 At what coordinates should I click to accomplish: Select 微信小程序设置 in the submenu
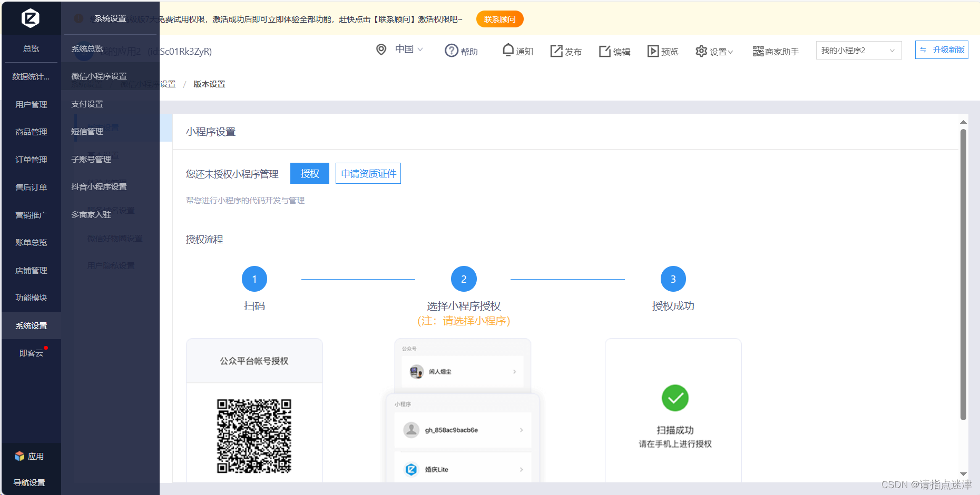pyautogui.click(x=110, y=76)
